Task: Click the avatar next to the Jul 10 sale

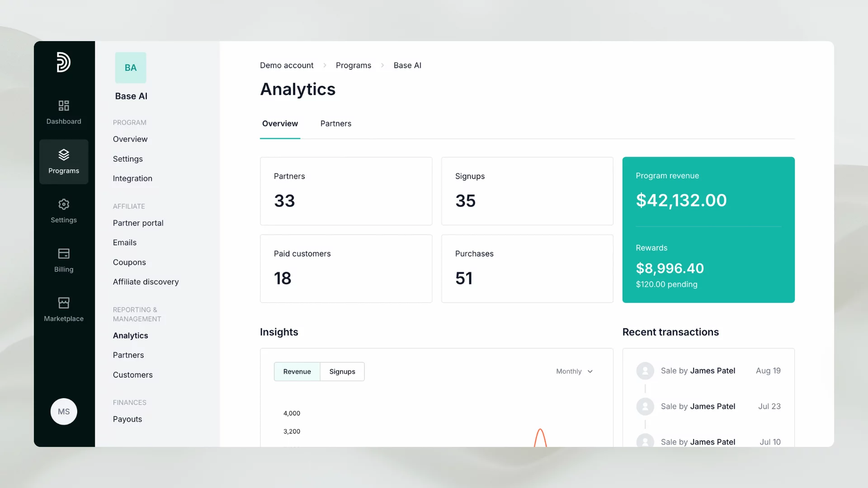Action: click(x=645, y=441)
